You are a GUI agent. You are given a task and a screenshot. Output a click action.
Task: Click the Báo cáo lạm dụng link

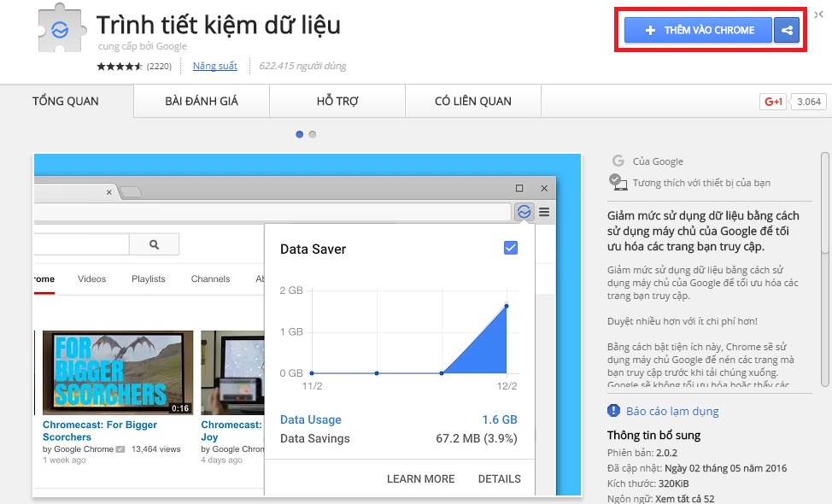coord(672,411)
